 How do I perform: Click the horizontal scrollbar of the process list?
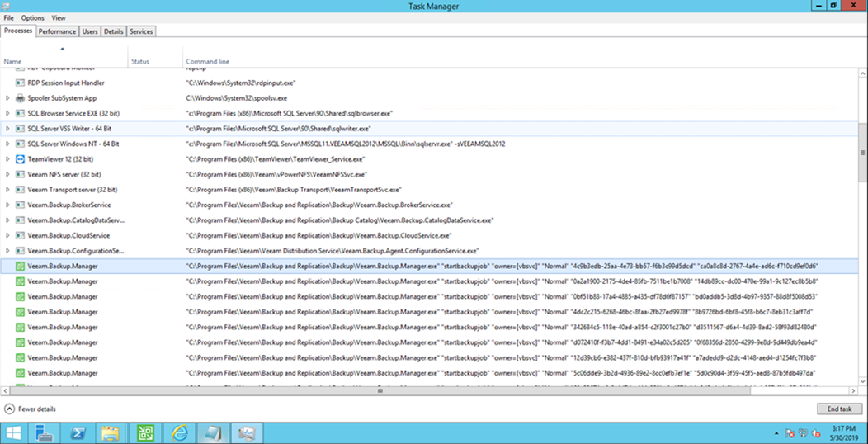coord(380,390)
